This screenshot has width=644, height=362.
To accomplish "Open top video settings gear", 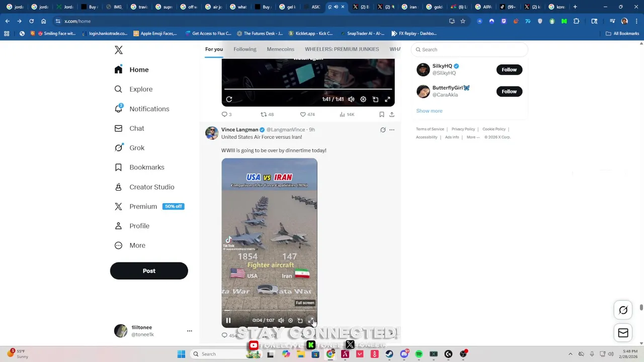I will [363, 100].
